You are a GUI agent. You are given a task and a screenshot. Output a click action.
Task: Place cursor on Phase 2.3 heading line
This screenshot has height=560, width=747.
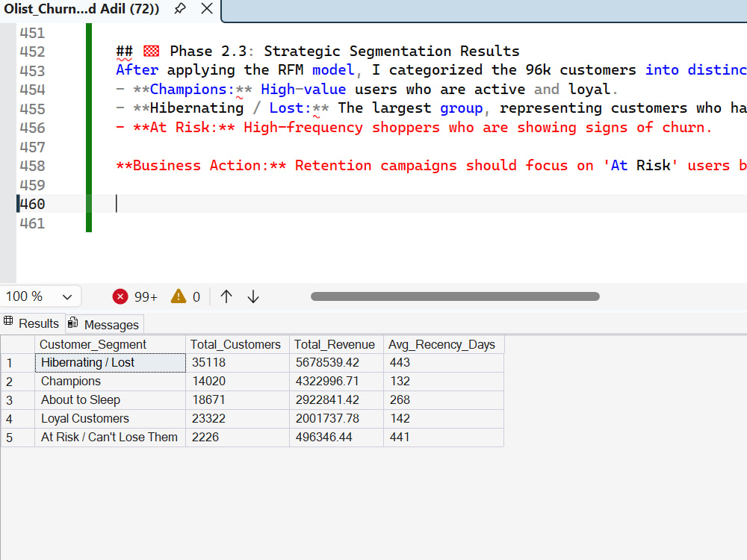tap(317, 52)
